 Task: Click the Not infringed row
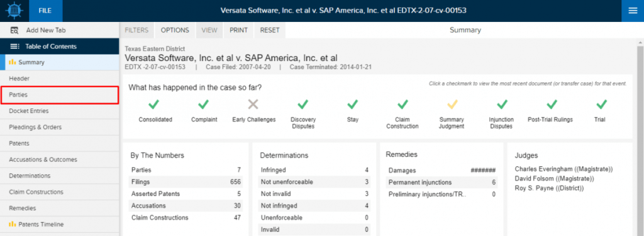click(x=314, y=205)
